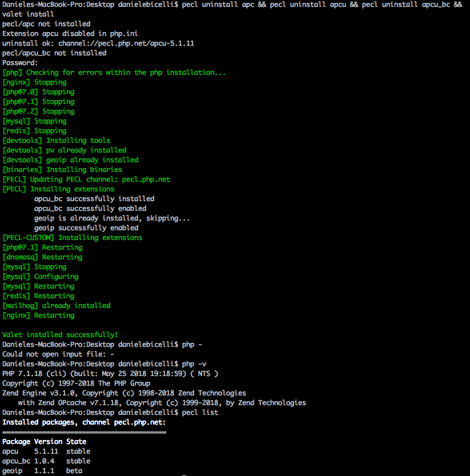Click the 'Password:' prompt line
Screen dimensions: 470x476
(x=20, y=63)
